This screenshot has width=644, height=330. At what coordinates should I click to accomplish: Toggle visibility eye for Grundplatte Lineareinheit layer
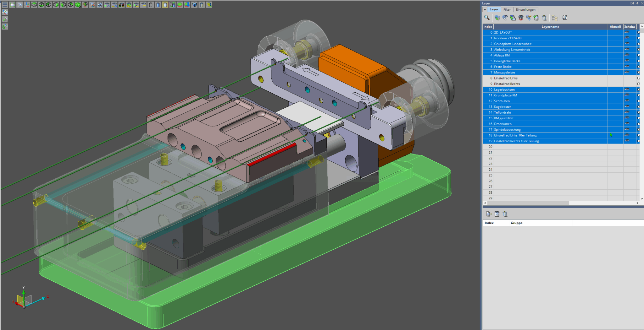627,44
